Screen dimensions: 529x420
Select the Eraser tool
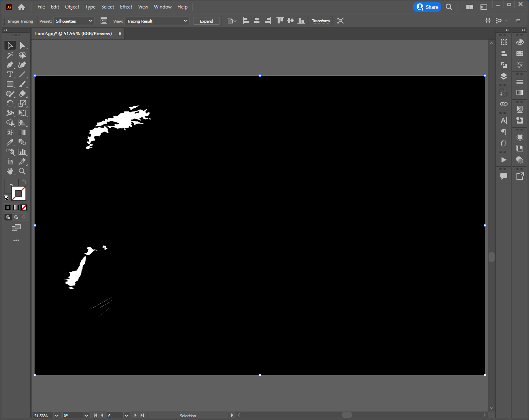pyautogui.click(x=23, y=94)
